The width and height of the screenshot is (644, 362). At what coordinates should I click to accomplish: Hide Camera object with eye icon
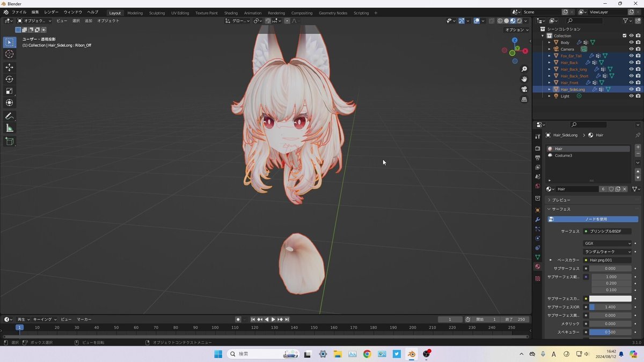tap(631, 49)
